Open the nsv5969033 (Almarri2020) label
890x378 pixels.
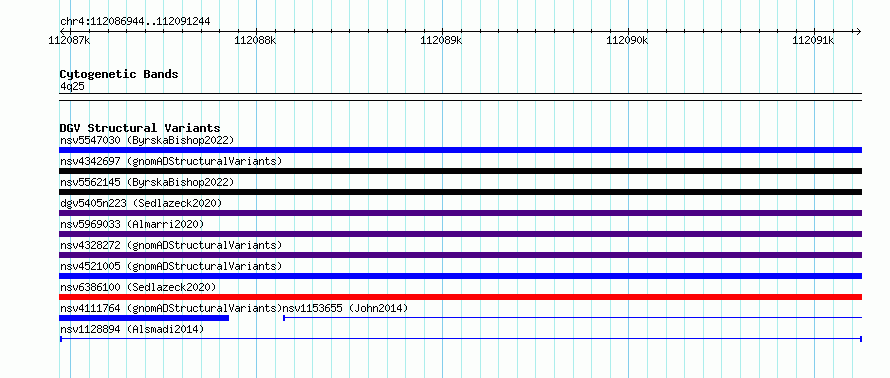pyautogui.click(x=132, y=224)
